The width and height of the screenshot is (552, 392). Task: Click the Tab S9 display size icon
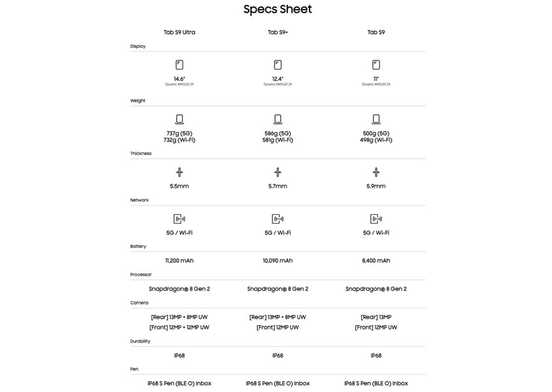point(376,65)
